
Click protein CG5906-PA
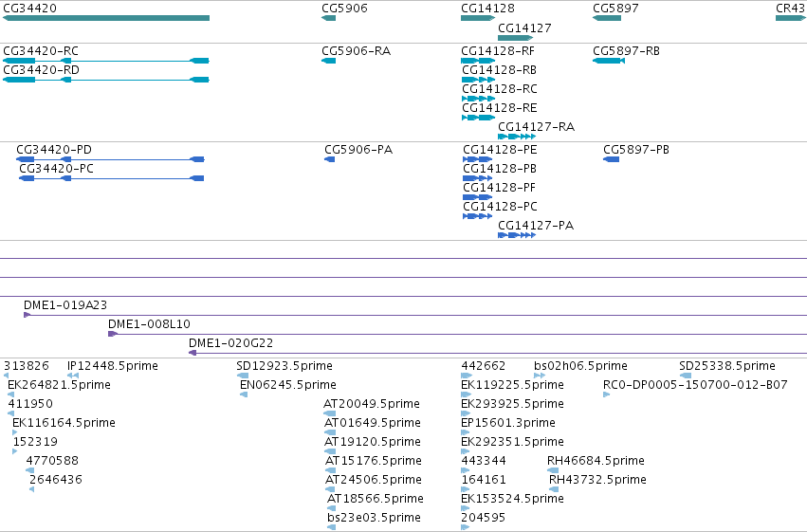click(x=329, y=159)
